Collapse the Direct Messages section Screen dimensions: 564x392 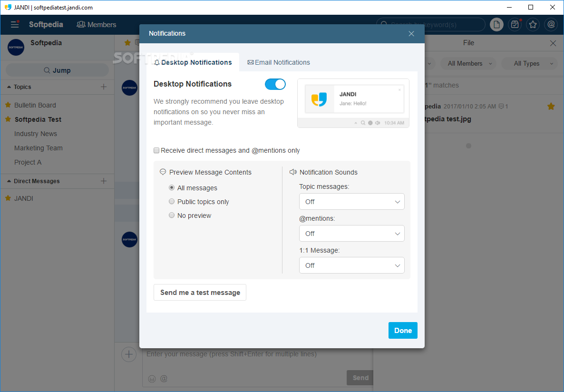[9, 181]
